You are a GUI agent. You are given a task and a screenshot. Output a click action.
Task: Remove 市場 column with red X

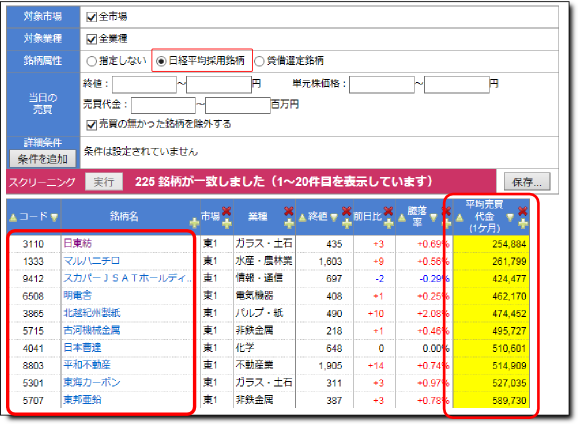(x=226, y=211)
